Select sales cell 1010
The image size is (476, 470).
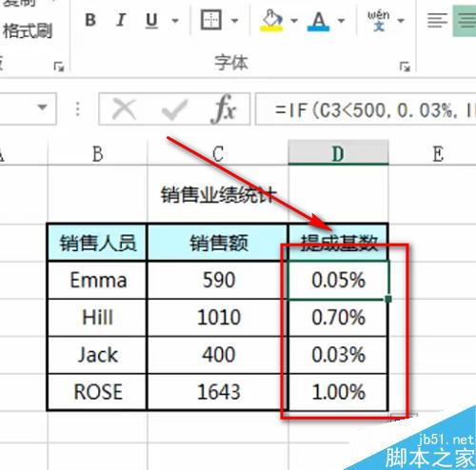[218, 318]
